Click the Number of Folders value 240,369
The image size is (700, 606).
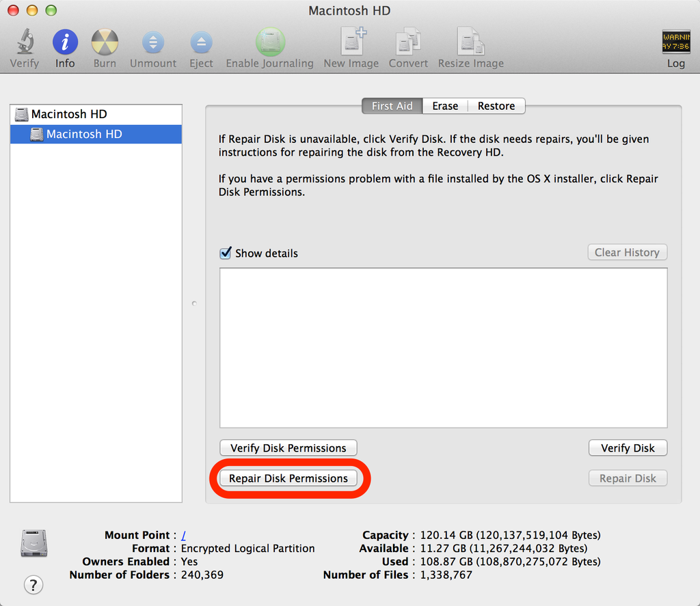pyautogui.click(x=202, y=575)
